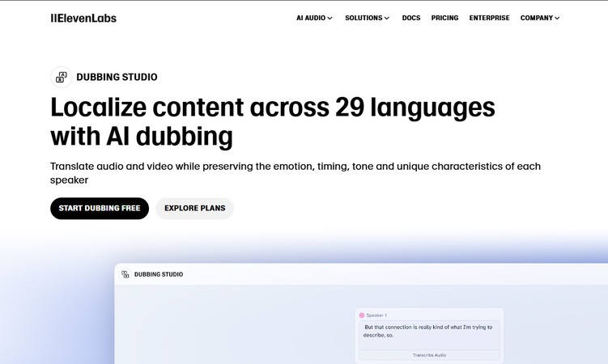Click the ElevenLabs logo
The image size is (608, 364).
coord(83,18)
